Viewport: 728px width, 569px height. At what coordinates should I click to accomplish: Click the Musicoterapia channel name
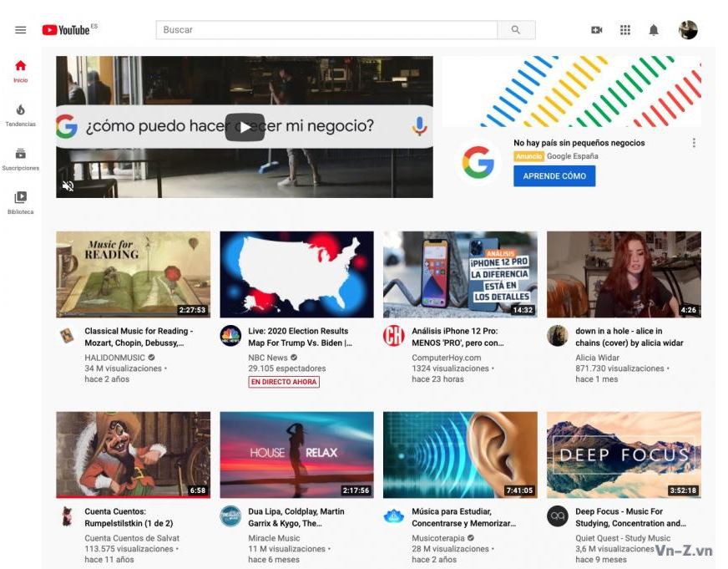click(437, 538)
